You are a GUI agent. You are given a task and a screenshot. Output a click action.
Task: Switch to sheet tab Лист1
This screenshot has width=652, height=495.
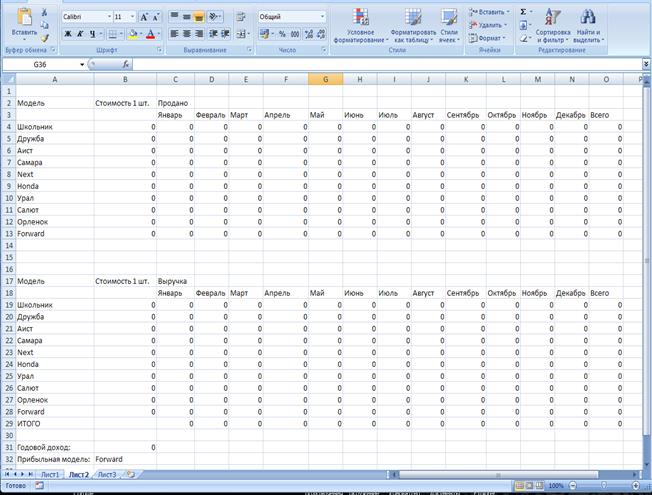point(50,474)
